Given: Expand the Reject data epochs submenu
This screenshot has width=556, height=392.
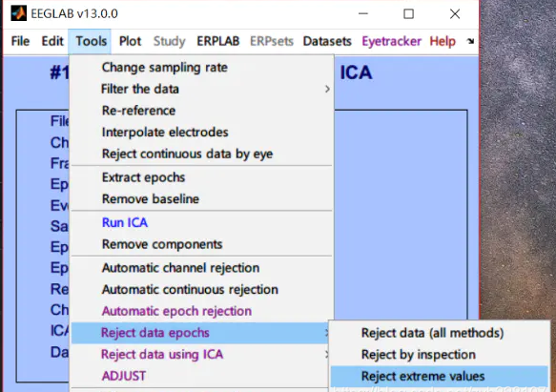Looking at the screenshot, I should 202,333.
